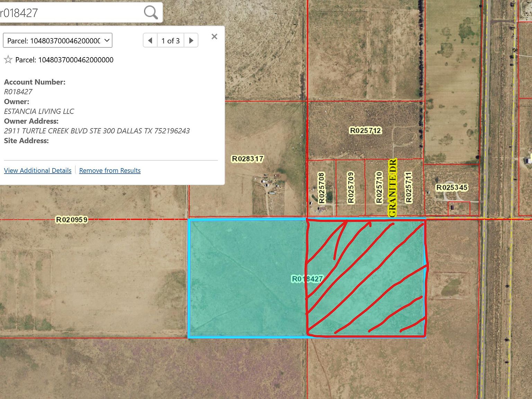Open the Parcel selection dropdown
Viewport: 532px width, 399px height.
(x=57, y=40)
